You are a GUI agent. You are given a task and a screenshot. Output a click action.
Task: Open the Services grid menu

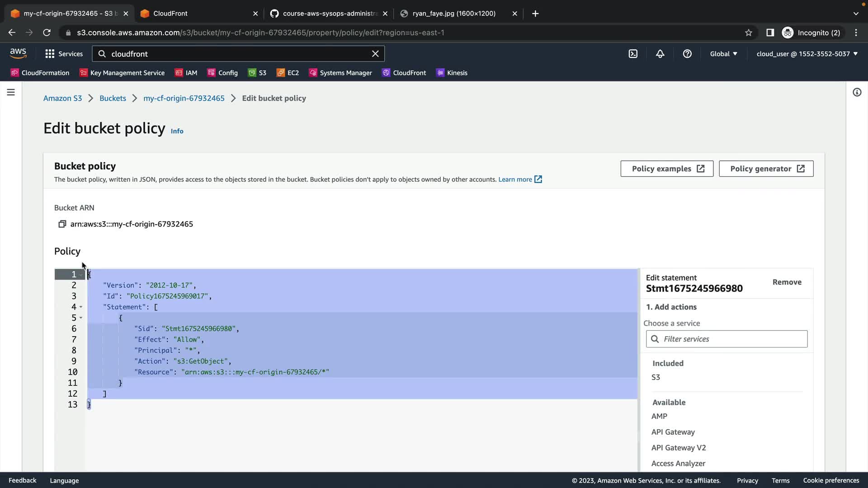(64, 54)
